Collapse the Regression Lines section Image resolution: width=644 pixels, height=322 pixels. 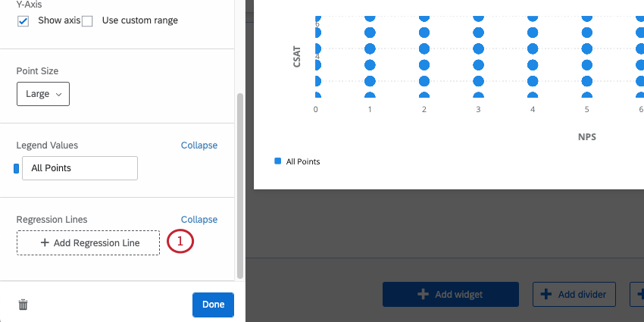click(199, 219)
